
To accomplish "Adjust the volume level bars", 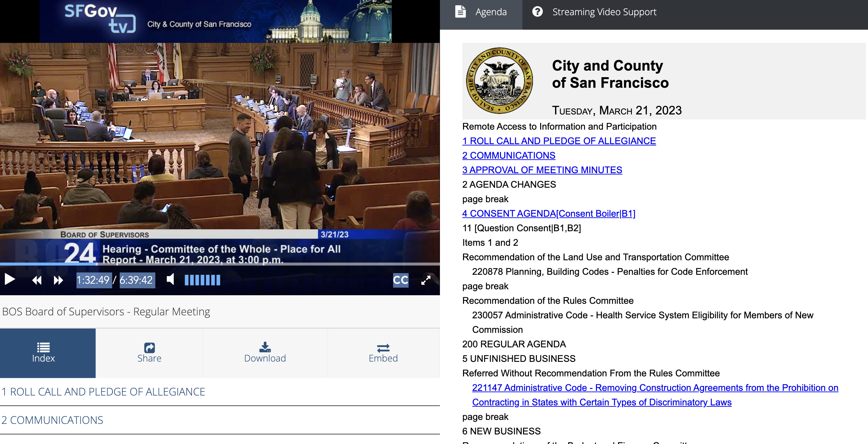I will [x=202, y=280].
